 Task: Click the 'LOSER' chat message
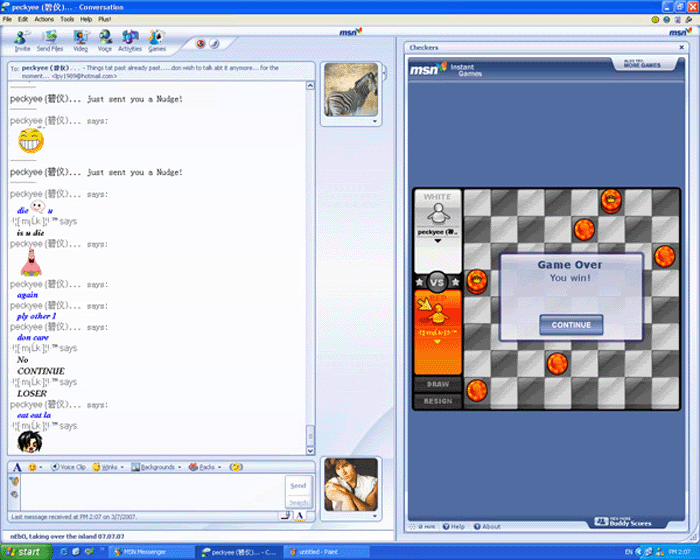[x=32, y=393]
